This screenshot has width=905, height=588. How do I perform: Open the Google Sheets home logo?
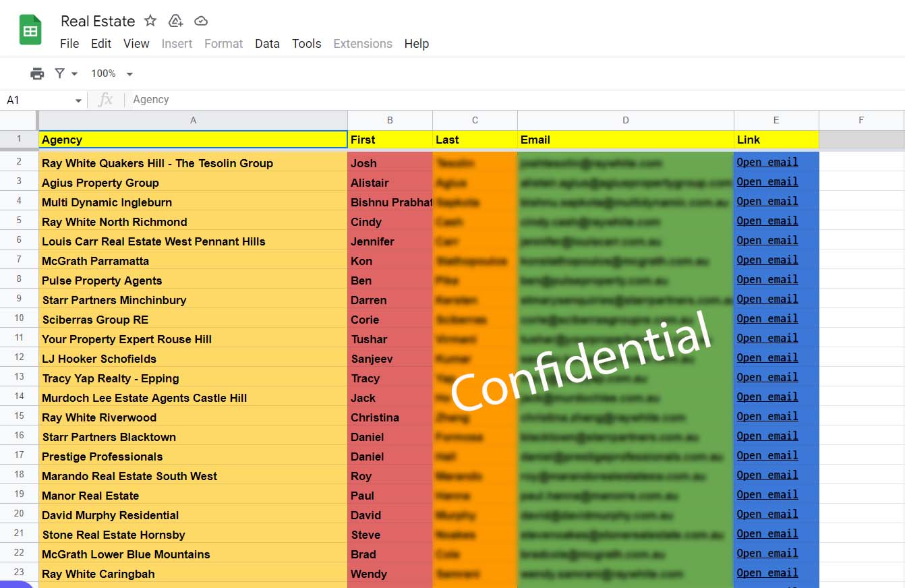tap(30, 30)
